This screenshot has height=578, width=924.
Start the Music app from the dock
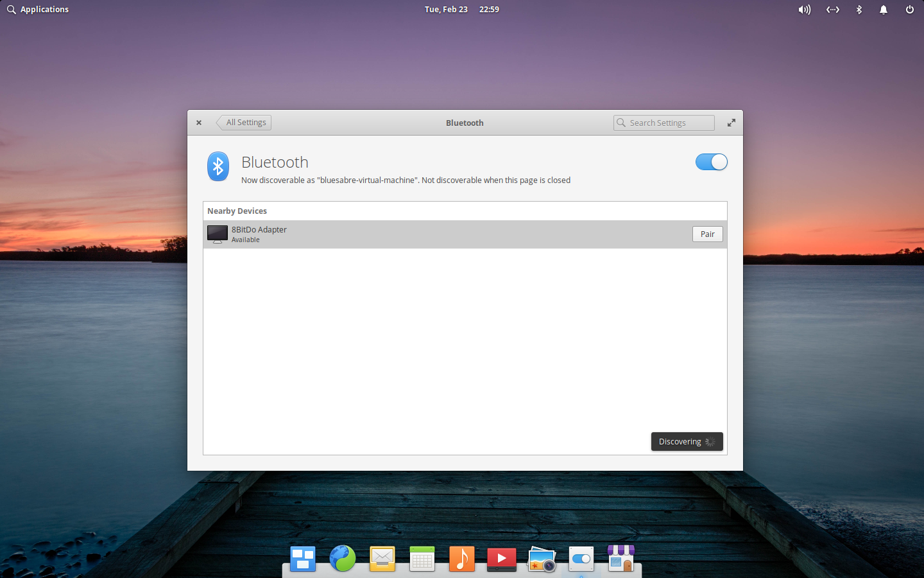tap(461, 557)
